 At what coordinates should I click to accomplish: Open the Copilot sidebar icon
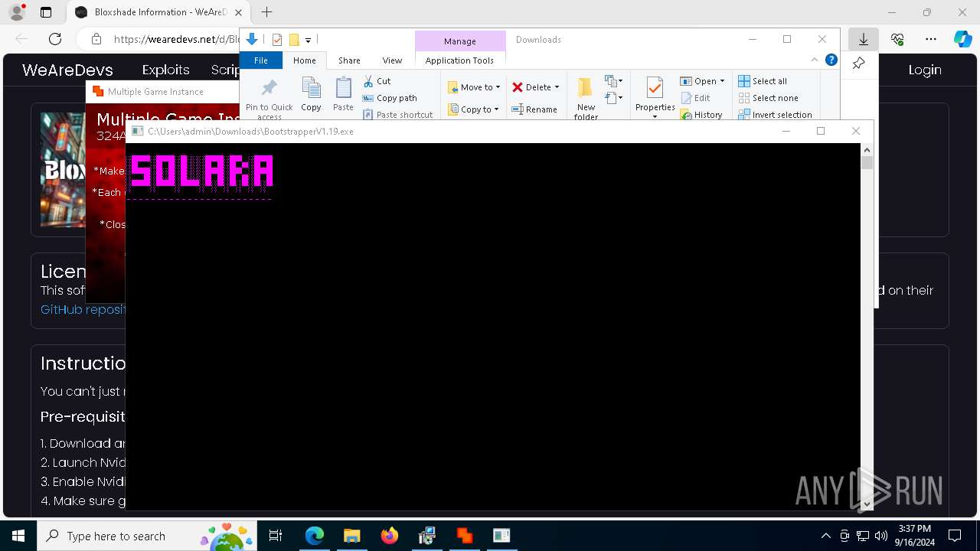tap(962, 39)
